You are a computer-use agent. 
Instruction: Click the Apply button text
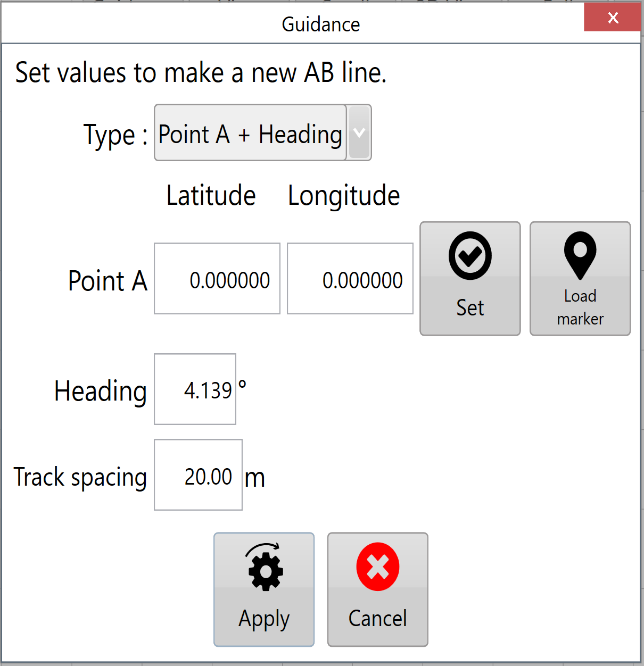click(x=264, y=619)
